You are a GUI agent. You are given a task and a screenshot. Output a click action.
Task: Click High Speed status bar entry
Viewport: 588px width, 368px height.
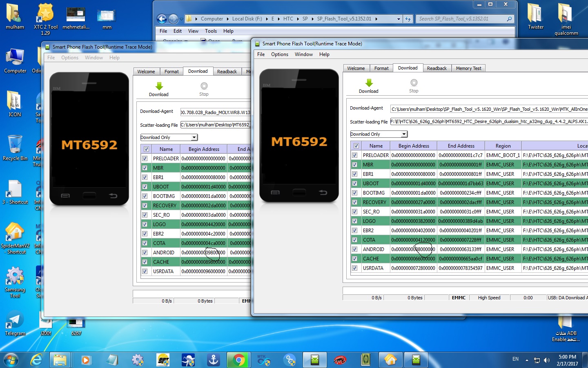(x=489, y=298)
